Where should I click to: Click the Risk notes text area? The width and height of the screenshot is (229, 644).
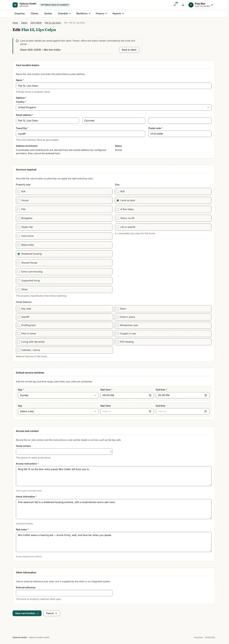click(114, 542)
